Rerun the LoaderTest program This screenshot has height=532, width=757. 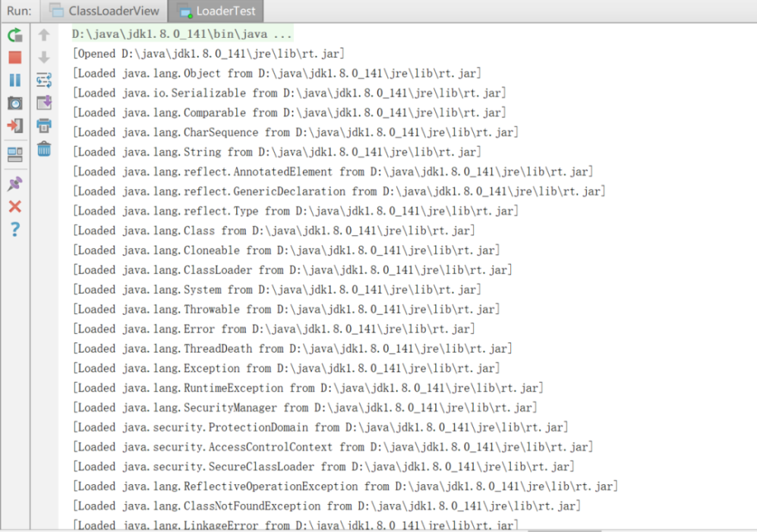pos(15,35)
